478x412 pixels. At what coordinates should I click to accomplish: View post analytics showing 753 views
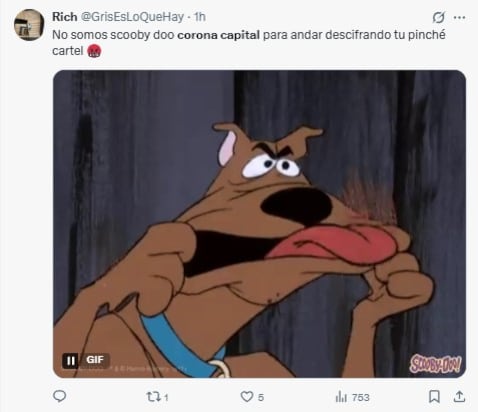coord(353,397)
